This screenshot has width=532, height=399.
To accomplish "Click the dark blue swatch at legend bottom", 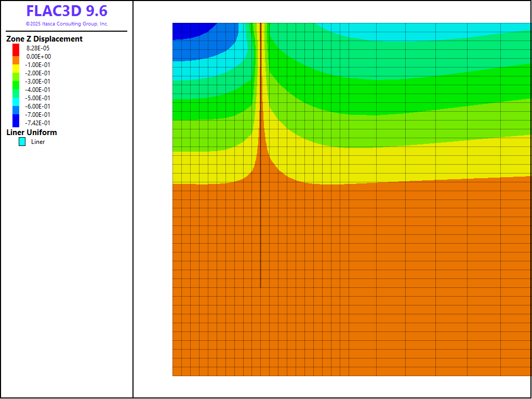I will click(x=16, y=123).
